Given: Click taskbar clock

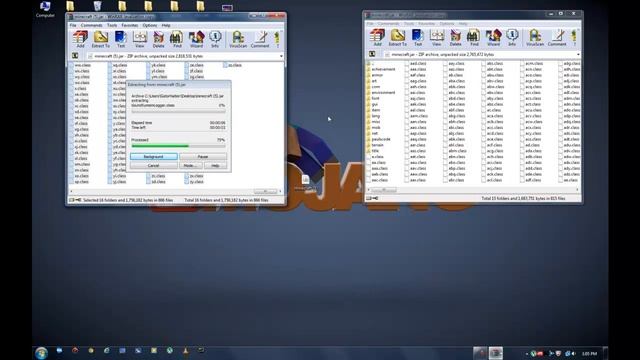Looking at the screenshot, I should (589, 353).
